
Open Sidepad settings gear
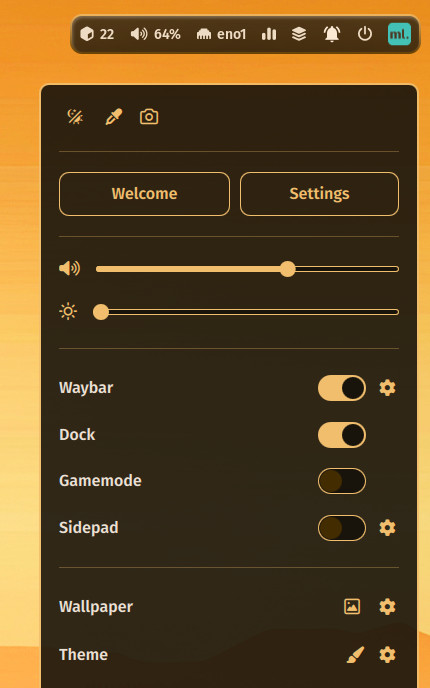(x=387, y=527)
